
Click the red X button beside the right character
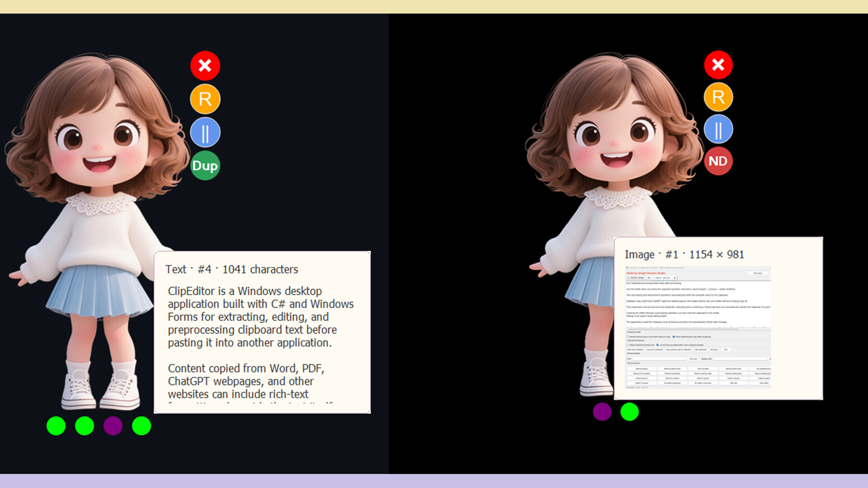tap(718, 65)
